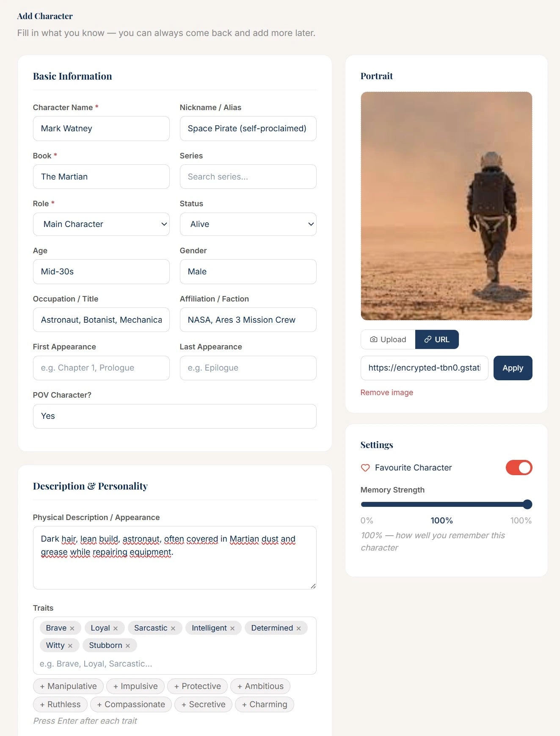Click the Physical Description text area
The width and height of the screenshot is (560, 736).
coord(175,558)
